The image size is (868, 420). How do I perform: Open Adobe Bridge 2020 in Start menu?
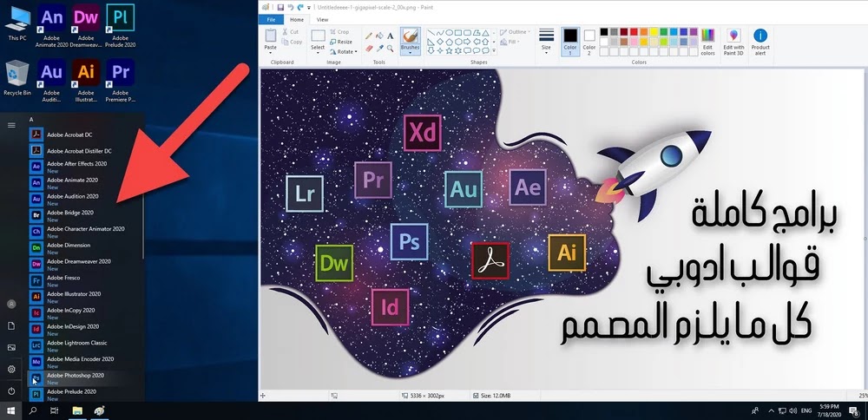pos(86,216)
